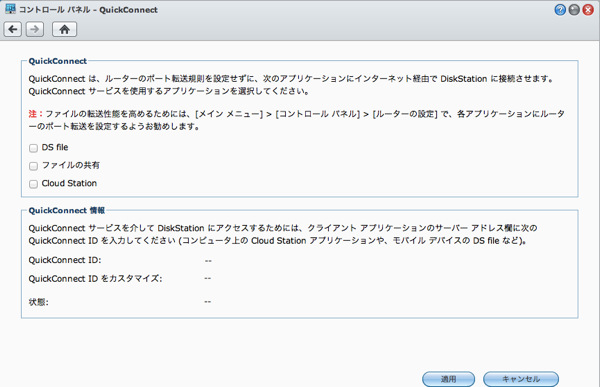Minimize the QuickConnect window

574,10
